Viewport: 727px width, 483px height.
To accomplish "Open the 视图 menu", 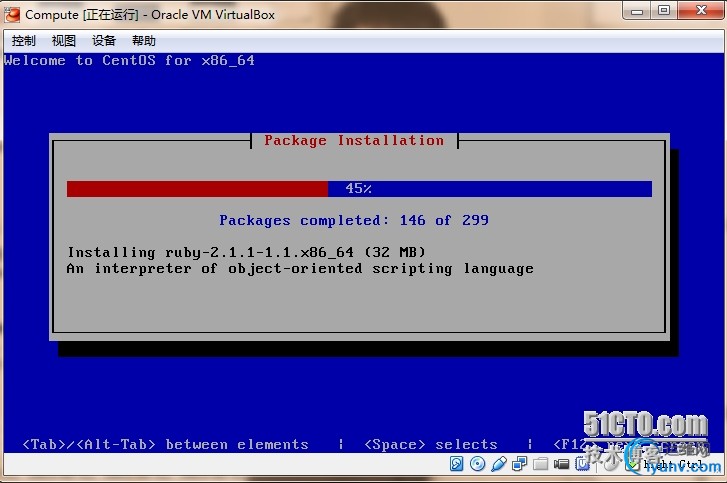I will (x=64, y=41).
